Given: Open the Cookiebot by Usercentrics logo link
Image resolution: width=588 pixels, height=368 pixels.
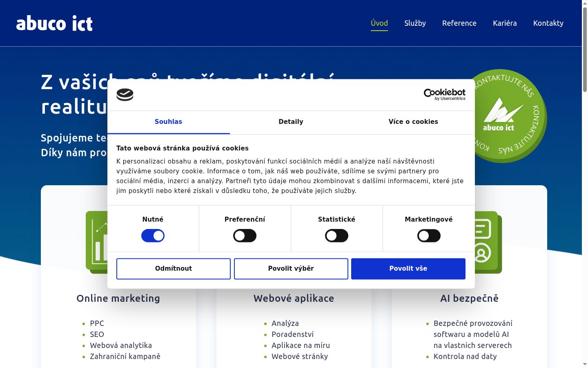Looking at the screenshot, I should [445, 94].
